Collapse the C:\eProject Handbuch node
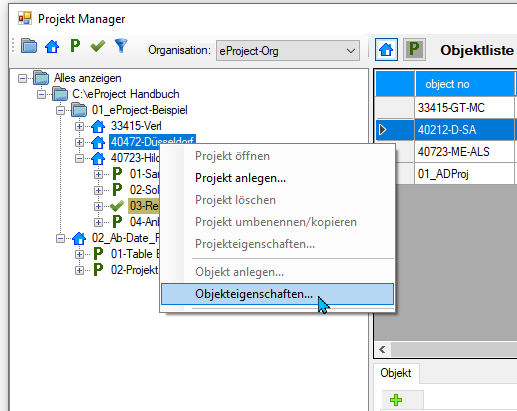This screenshot has width=517, height=411. pos(41,94)
